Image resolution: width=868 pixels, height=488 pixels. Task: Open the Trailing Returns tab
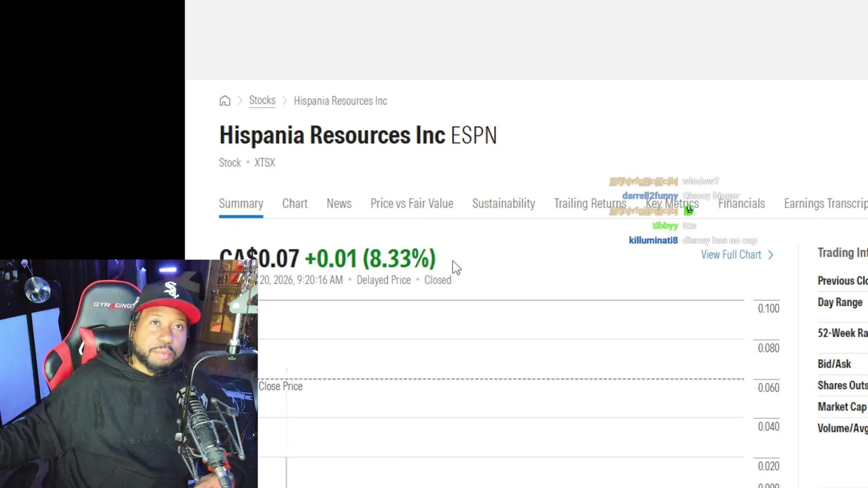(590, 203)
